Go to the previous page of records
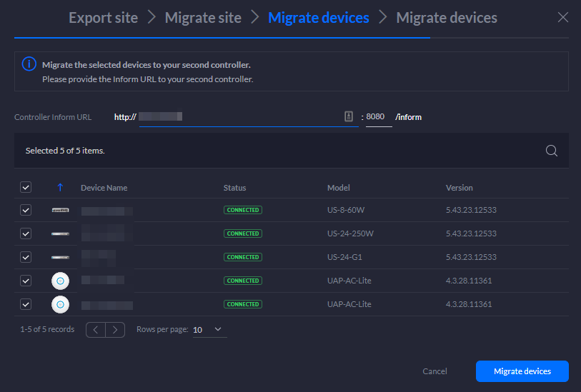Screen dimensions: 581x392 [96, 330]
